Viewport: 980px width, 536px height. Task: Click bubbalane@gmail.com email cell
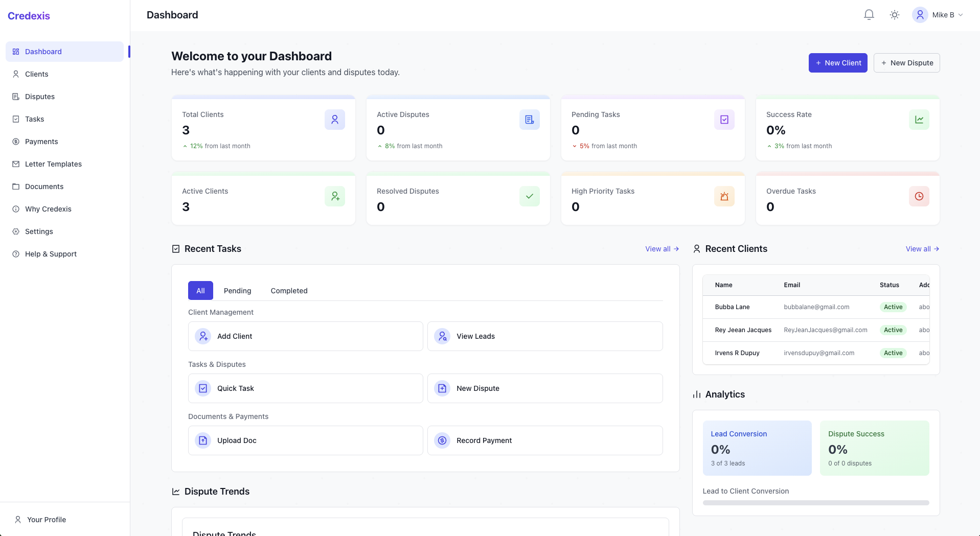point(816,307)
